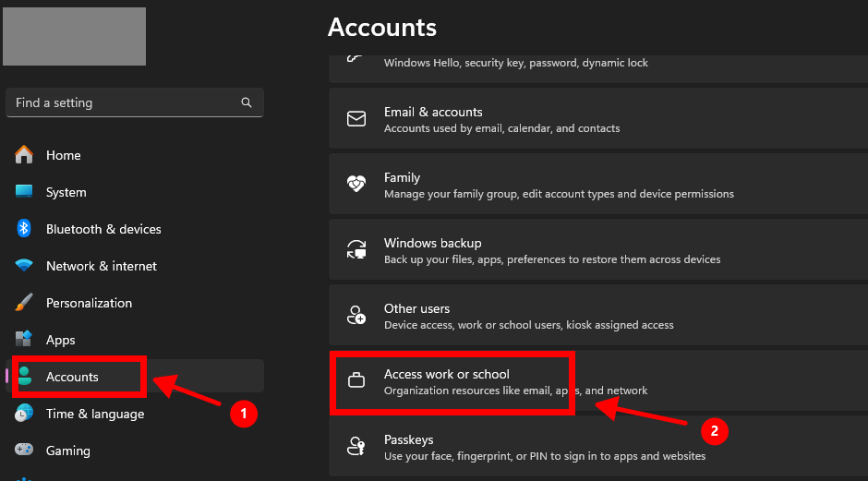Click the Apps icon in sidebar
The image size is (868, 481).
click(x=24, y=340)
